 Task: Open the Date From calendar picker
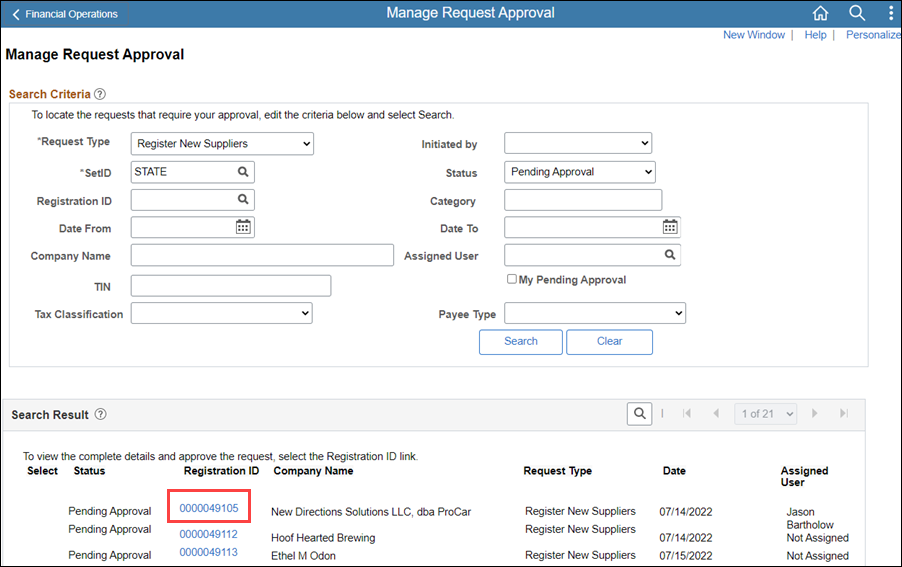pos(243,227)
